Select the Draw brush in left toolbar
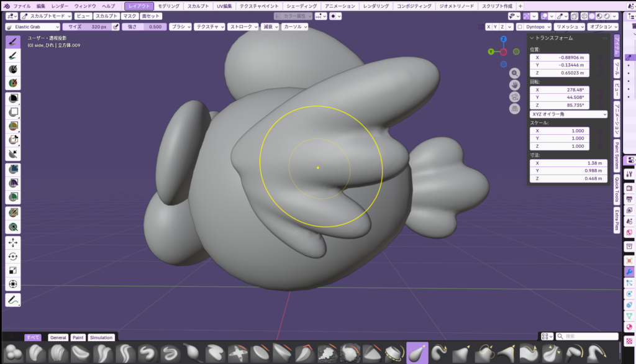This screenshot has height=364, width=636. click(x=12, y=42)
